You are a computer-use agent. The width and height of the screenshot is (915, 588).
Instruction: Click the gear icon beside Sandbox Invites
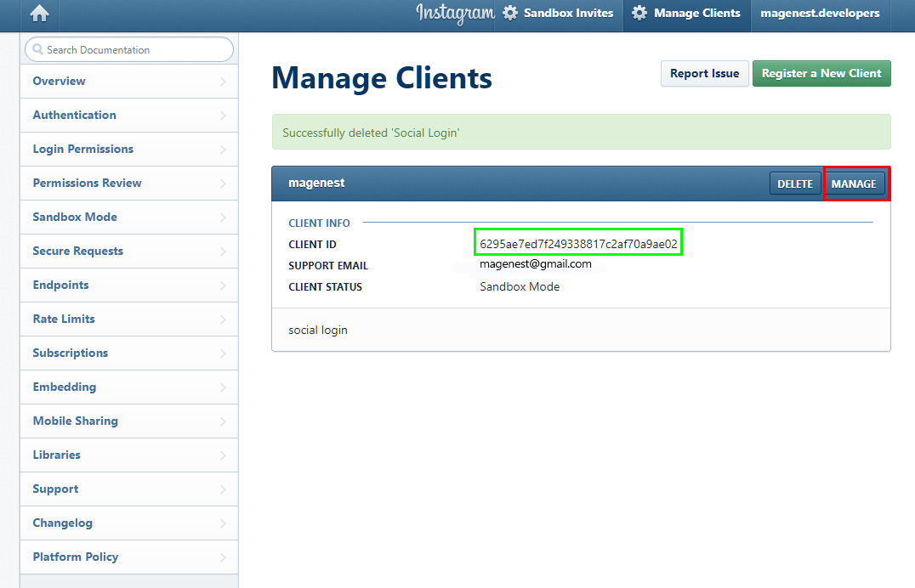click(510, 13)
